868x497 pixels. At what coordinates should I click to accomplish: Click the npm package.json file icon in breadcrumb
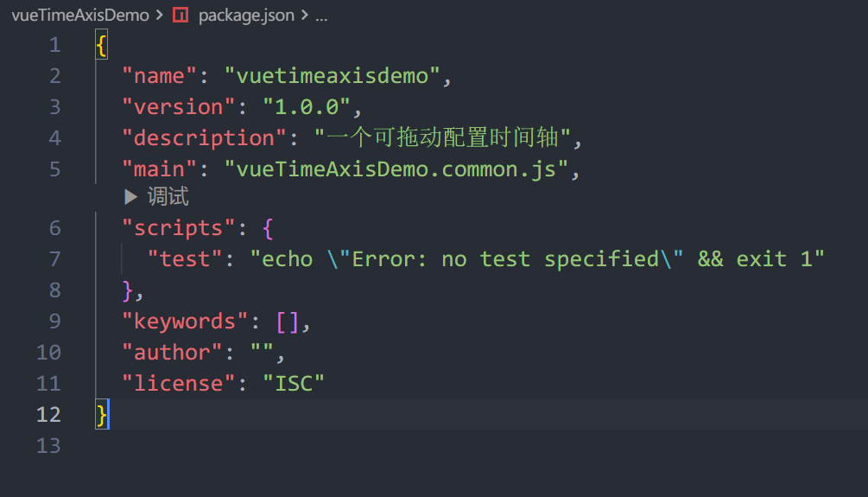point(181,15)
